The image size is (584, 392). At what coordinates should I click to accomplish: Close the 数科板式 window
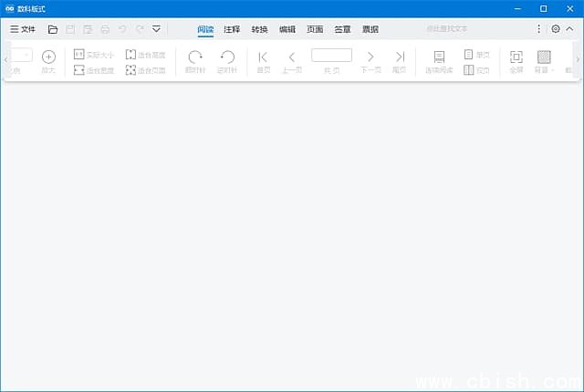pyautogui.click(x=569, y=8)
